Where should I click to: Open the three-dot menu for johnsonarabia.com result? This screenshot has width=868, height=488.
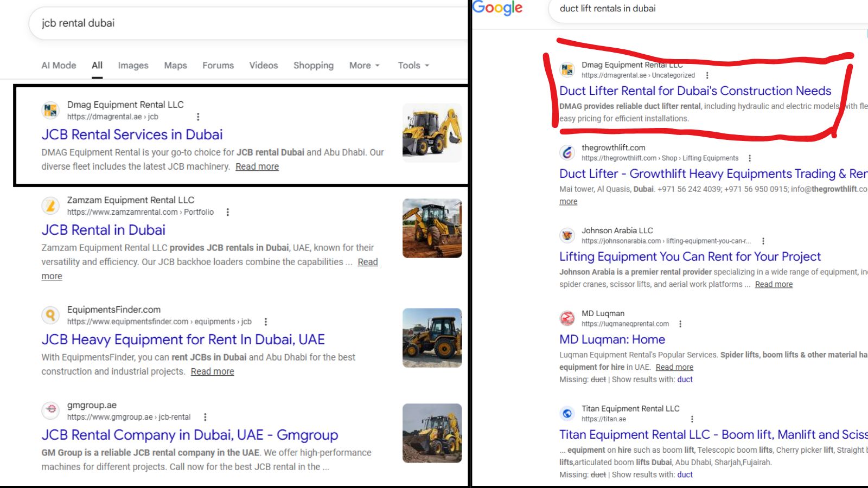(x=763, y=241)
